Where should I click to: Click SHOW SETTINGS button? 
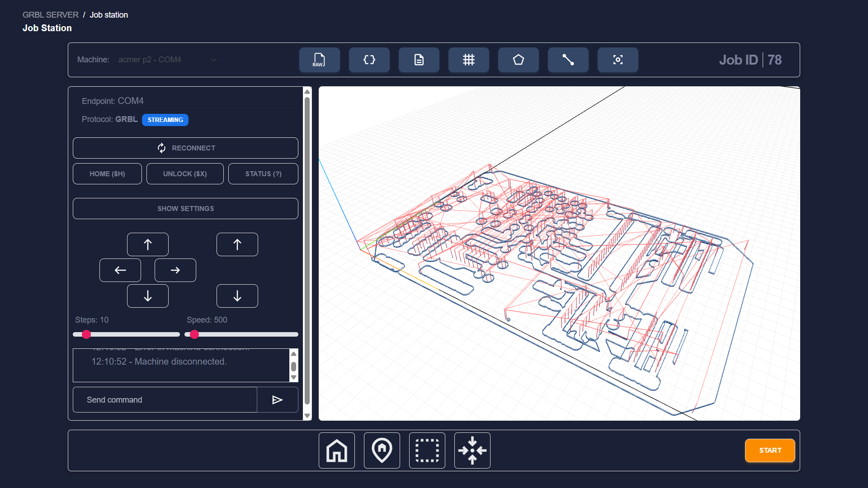pos(185,209)
